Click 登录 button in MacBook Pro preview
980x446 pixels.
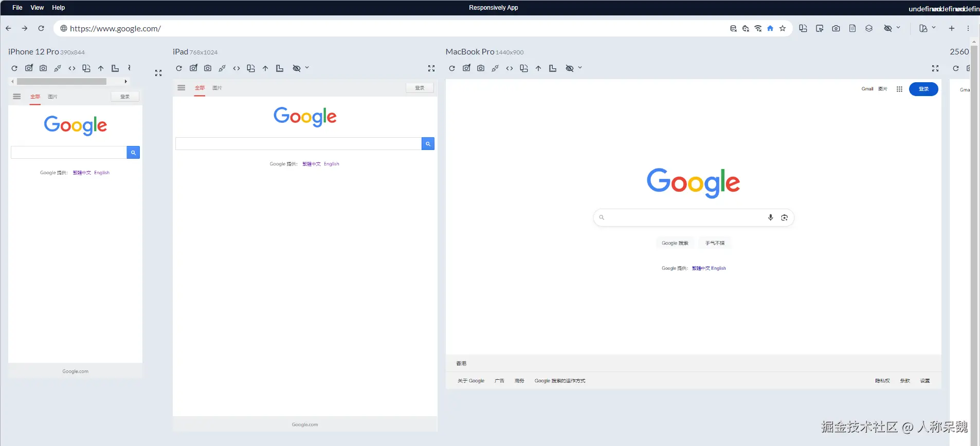[923, 89]
